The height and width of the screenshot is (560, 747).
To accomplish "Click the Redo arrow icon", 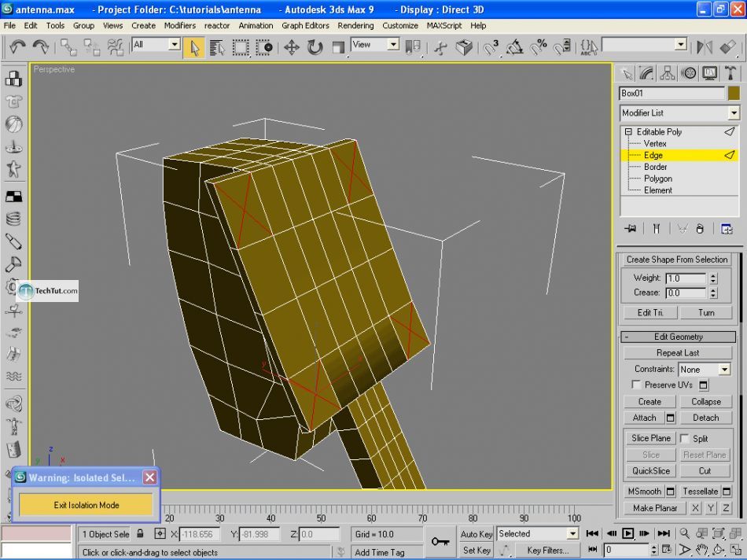I will click(x=40, y=47).
